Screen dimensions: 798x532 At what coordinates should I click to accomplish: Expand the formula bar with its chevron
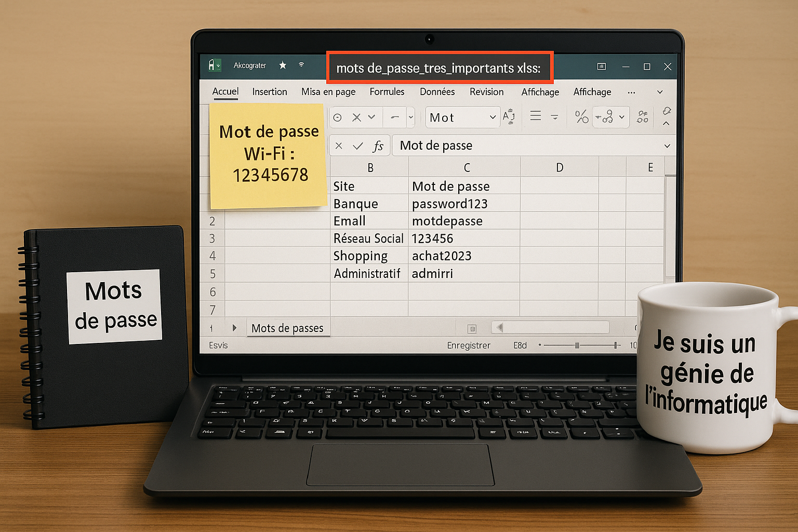pyautogui.click(x=667, y=146)
